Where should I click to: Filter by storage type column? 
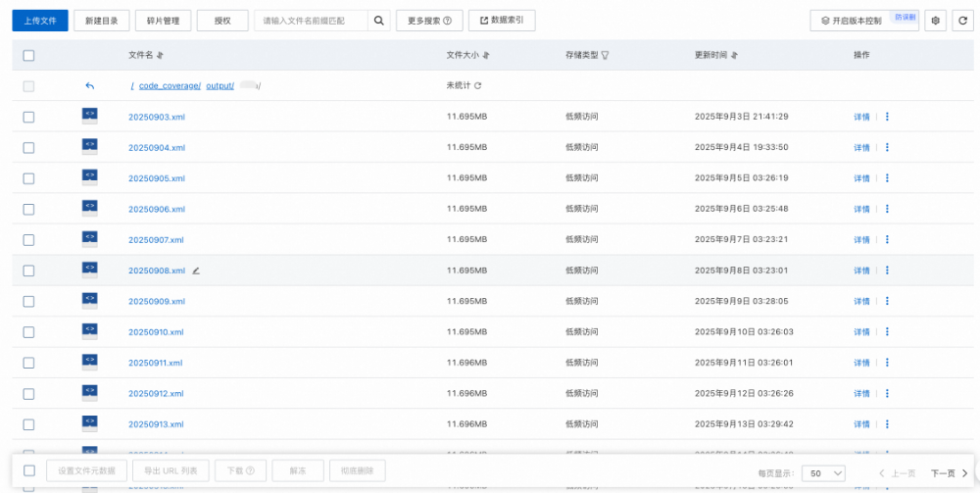605,56
